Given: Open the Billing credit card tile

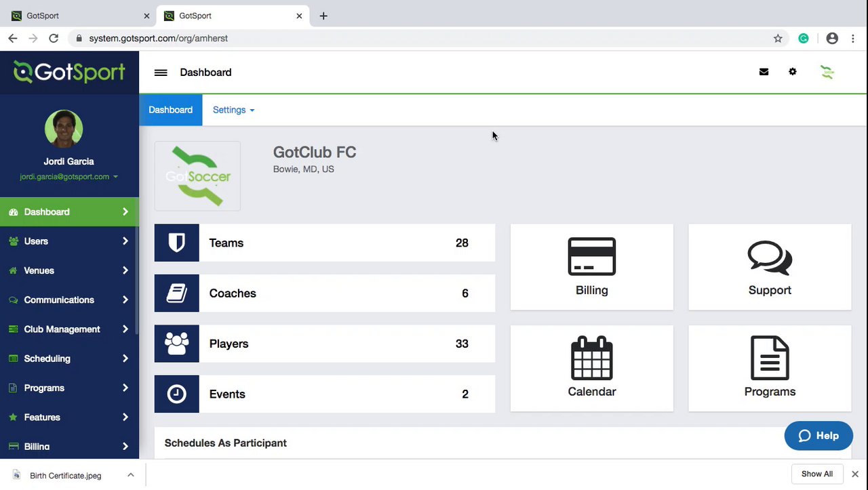Looking at the screenshot, I should [x=591, y=267].
